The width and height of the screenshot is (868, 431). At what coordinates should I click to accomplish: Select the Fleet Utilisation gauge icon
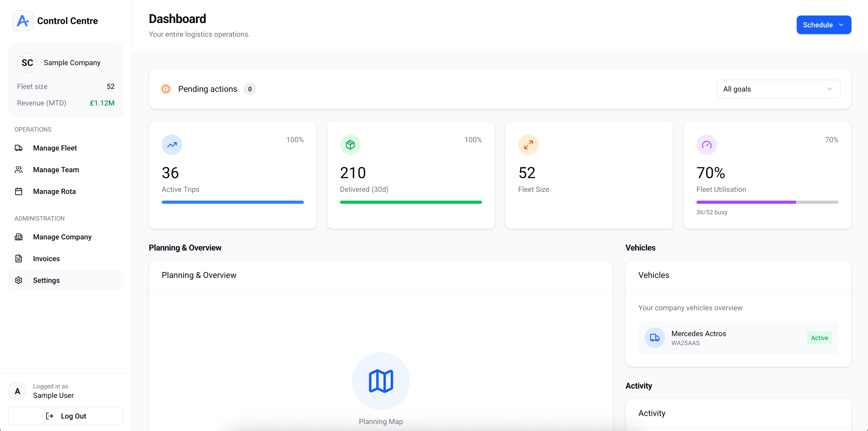[x=707, y=144]
